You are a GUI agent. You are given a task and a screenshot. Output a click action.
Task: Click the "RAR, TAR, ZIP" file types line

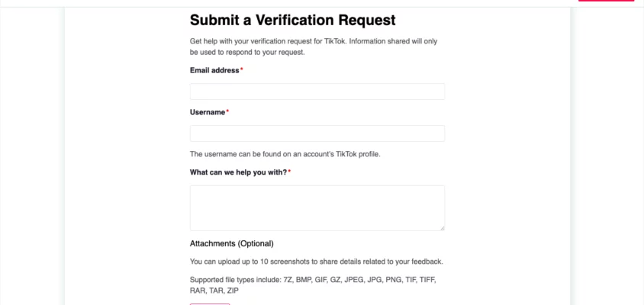214,291
